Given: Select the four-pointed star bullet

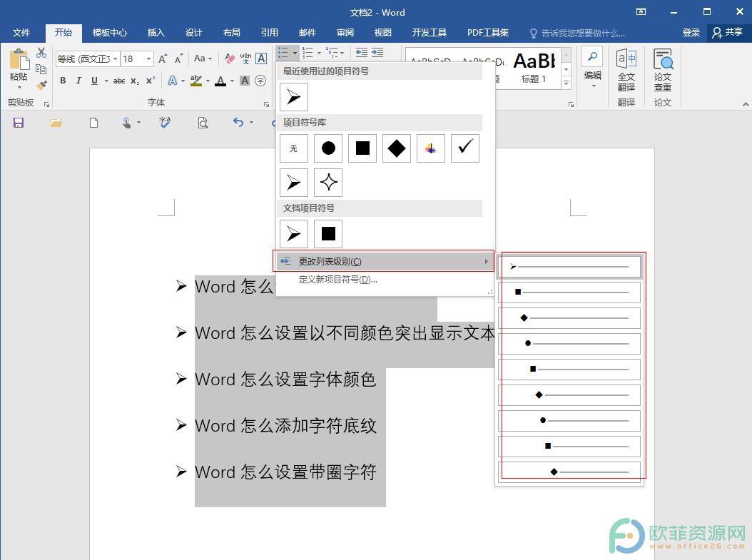Looking at the screenshot, I should (x=328, y=182).
